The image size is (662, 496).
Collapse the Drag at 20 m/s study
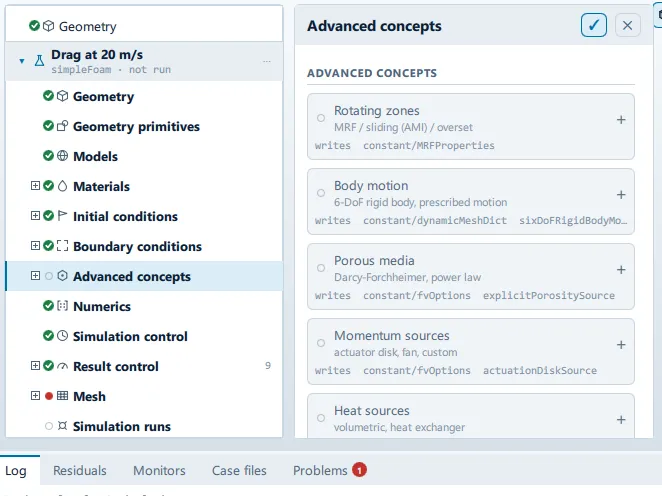point(22,61)
